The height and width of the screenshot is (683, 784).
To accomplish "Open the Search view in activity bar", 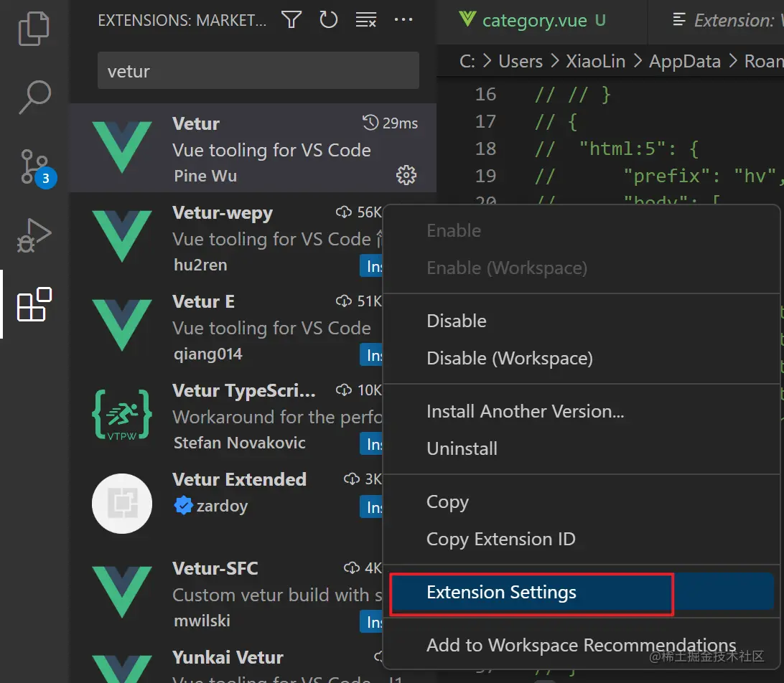I will 34,97.
